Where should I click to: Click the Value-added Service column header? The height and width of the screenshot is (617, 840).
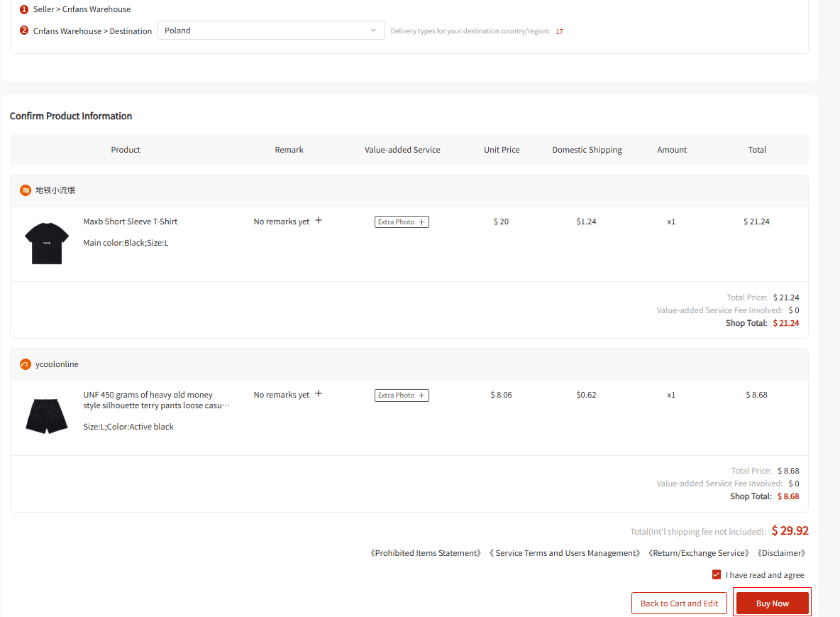402,150
